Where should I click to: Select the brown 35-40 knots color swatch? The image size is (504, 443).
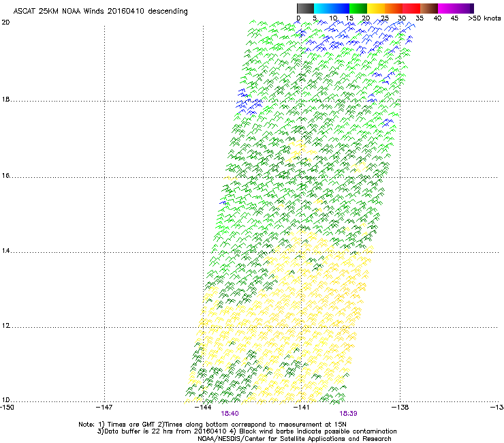tap(429, 8)
